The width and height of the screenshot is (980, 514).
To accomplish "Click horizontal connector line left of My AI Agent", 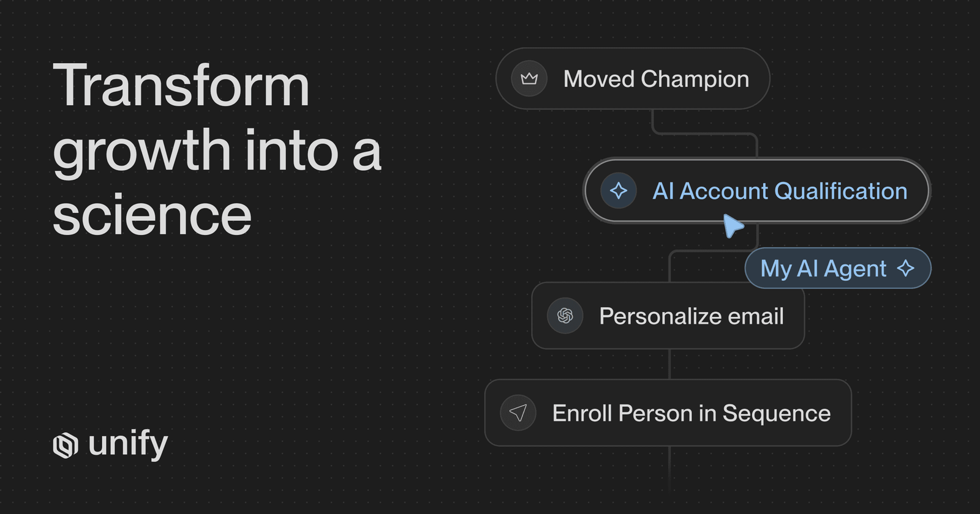I will (704, 251).
